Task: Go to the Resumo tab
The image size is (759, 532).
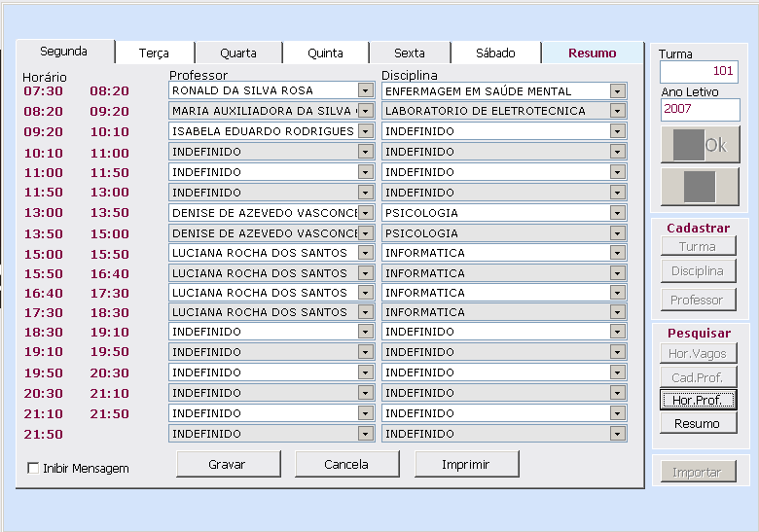Action: tap(592, 53)
